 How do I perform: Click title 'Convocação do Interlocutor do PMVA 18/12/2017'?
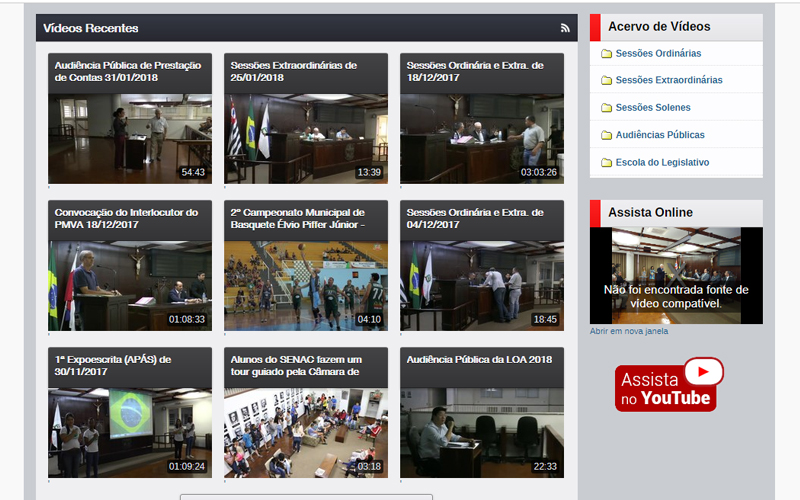[126, 218]
